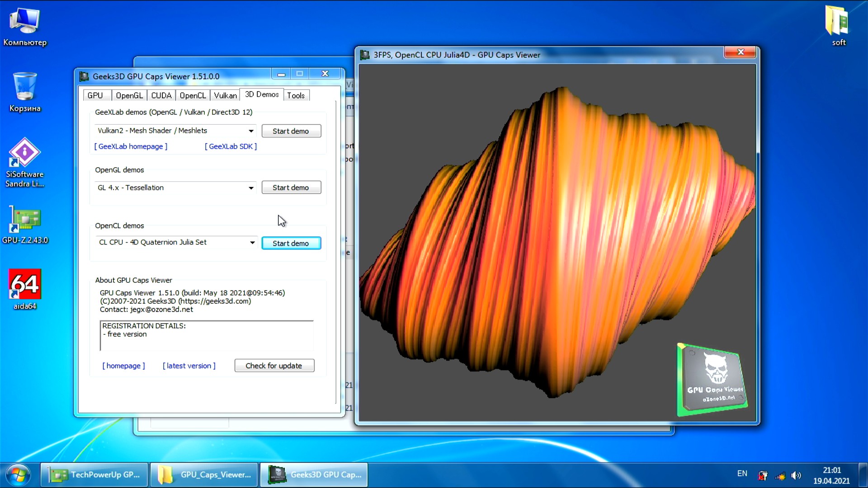This screenshot has height=488, width=868.
Task: Click the network tray icon
Action: tap(780, 475)
